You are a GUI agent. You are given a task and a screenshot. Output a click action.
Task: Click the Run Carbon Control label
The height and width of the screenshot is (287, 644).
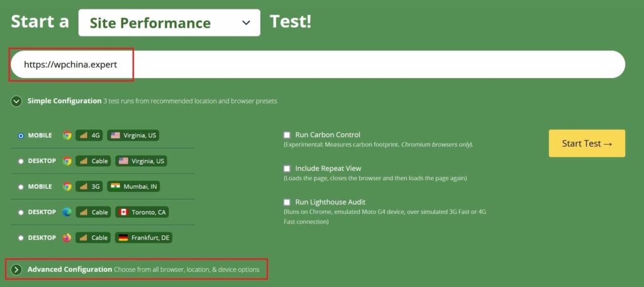(328, 135)
